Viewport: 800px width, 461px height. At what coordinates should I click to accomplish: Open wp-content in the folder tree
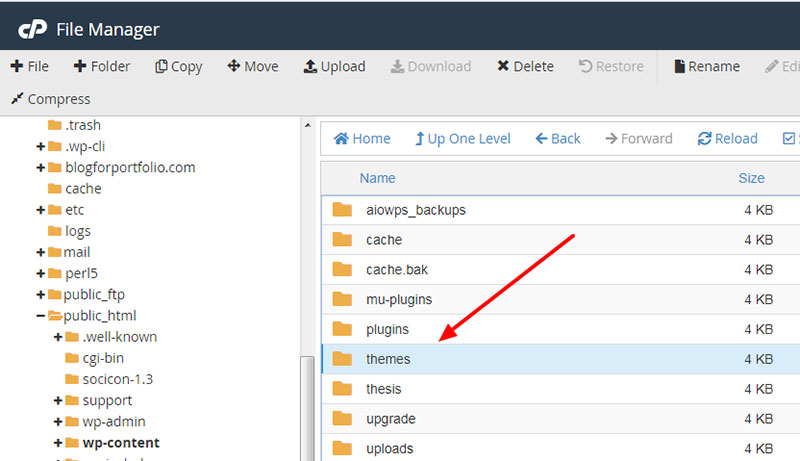click(x=121, y=443)
